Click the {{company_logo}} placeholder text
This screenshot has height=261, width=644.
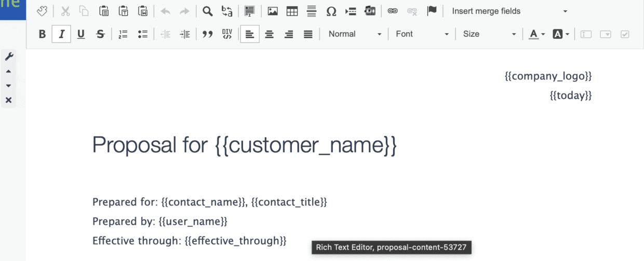548,76
